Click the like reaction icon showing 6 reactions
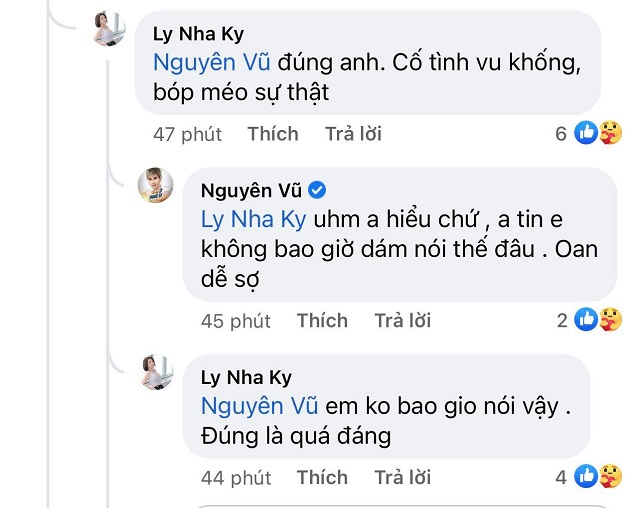 point(597,133)
